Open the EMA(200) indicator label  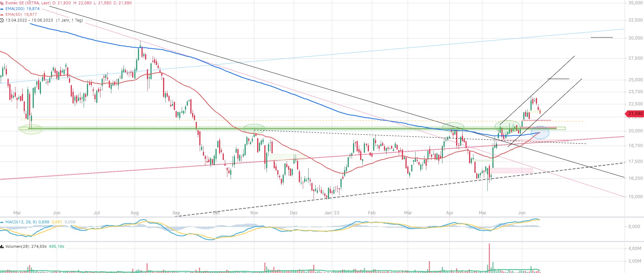click(x=15, y=9)
